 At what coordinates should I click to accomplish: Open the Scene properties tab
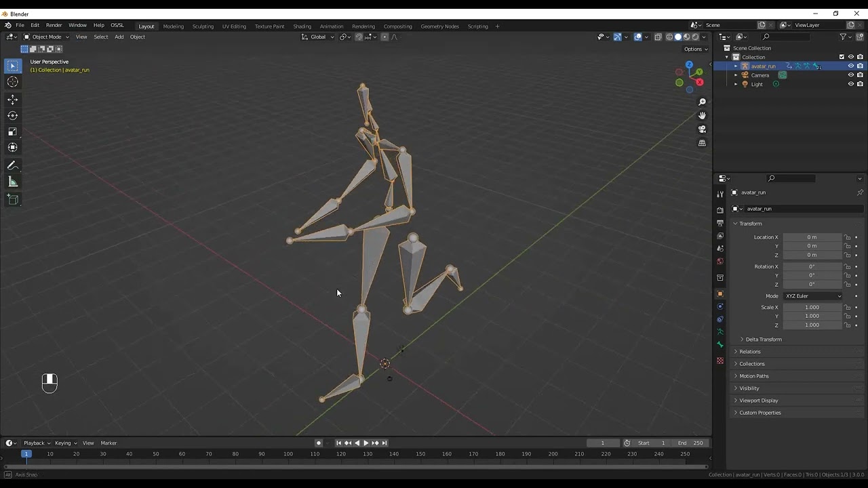[x=720, y=249]
